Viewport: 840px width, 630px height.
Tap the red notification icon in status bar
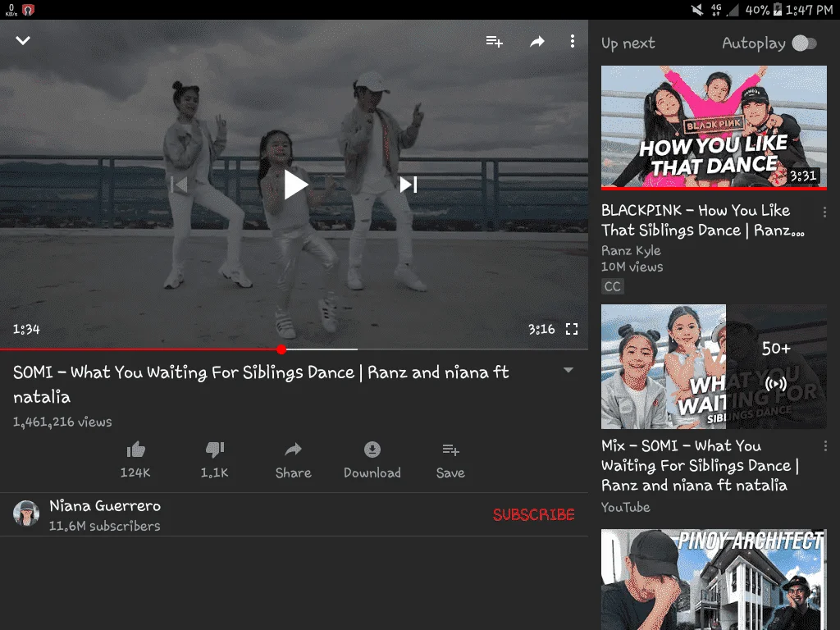point(29,10)
